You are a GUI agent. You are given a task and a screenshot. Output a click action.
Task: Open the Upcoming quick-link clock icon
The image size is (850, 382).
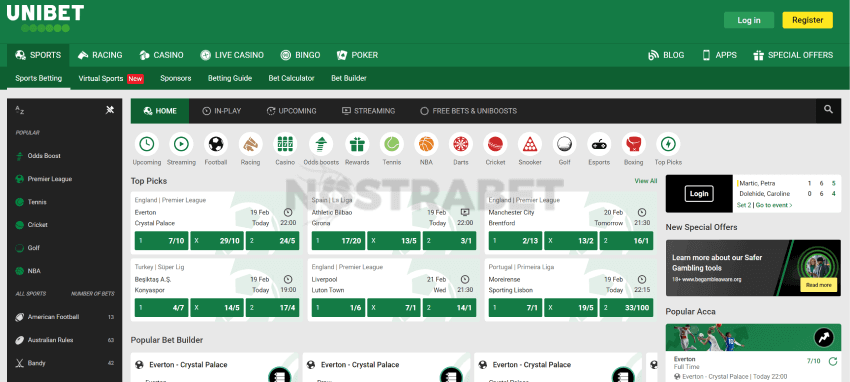coord(146,144)
